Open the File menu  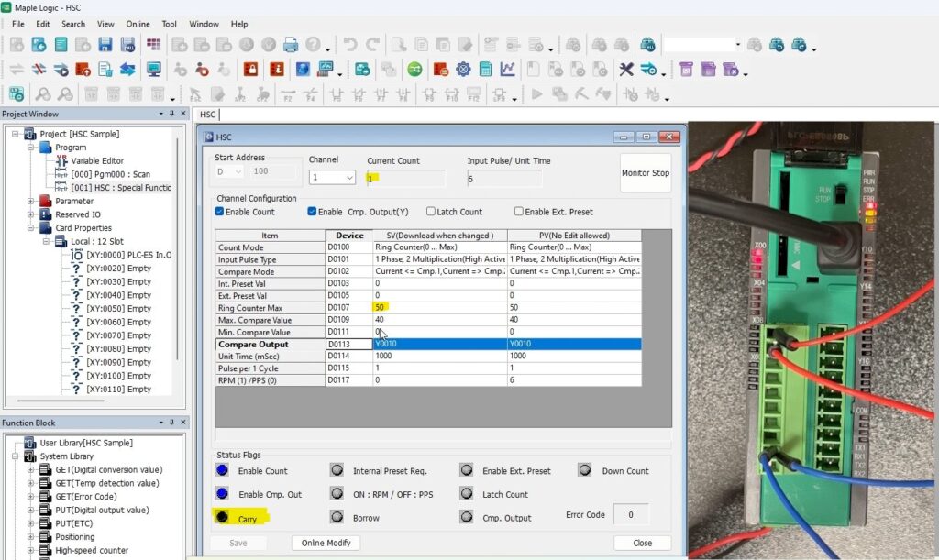18,24
